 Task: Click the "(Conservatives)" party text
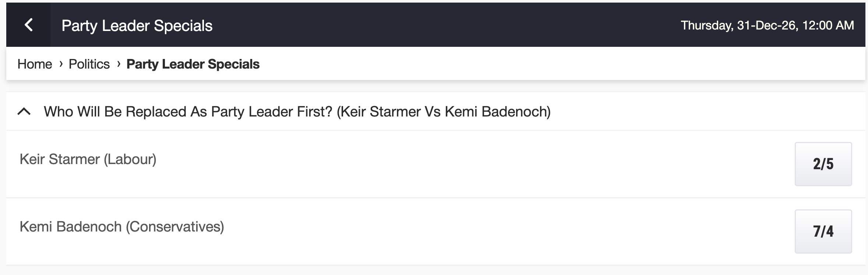pyautogui.click(x=175, y=227)
